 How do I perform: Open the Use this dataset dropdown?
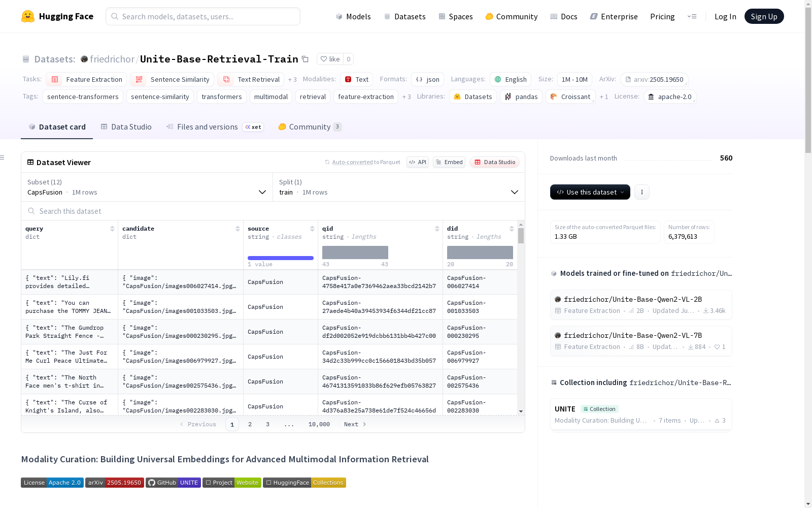point(590,192)
